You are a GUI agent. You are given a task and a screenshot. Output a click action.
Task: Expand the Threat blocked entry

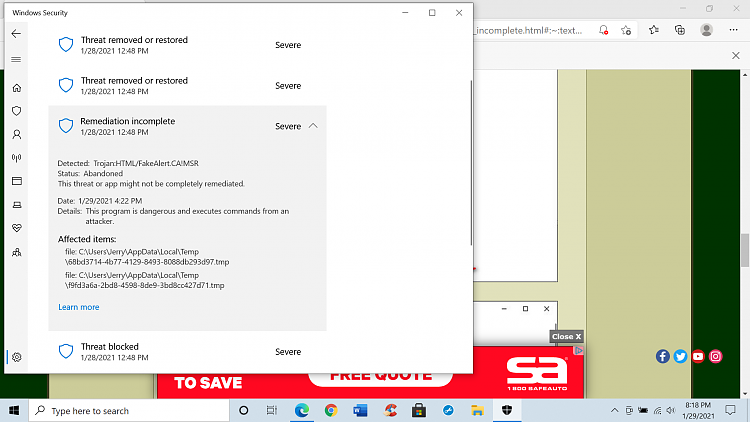coord(188,352)
